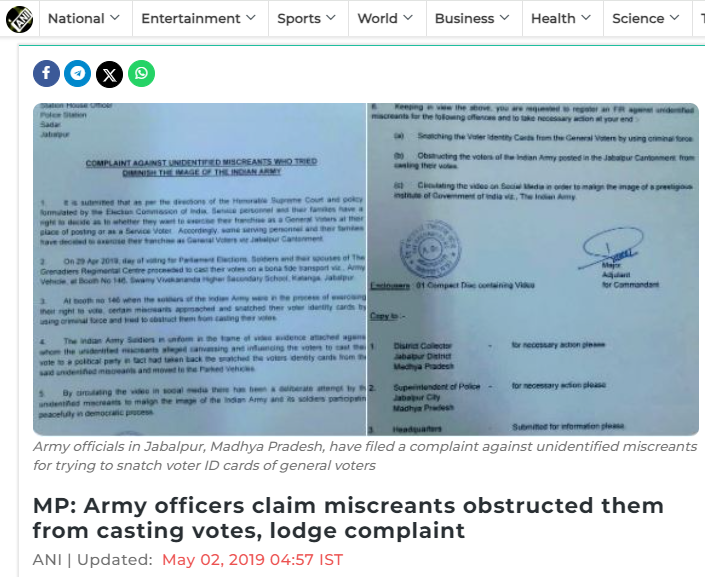Image resolution: width=705 pixels, height=577 pixels.
Task: Open the Entertainment menu
Action: pos(191,18)
